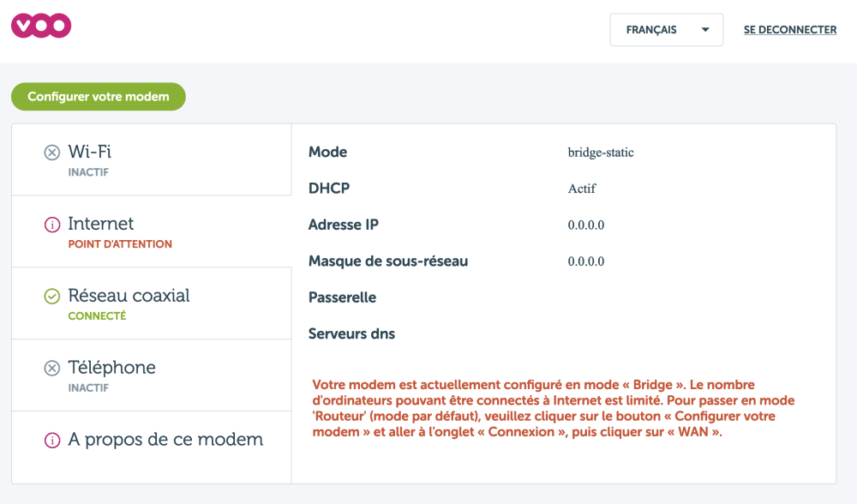Show the Téléphone section
This screenshot has height=504, width=857.
151,375
